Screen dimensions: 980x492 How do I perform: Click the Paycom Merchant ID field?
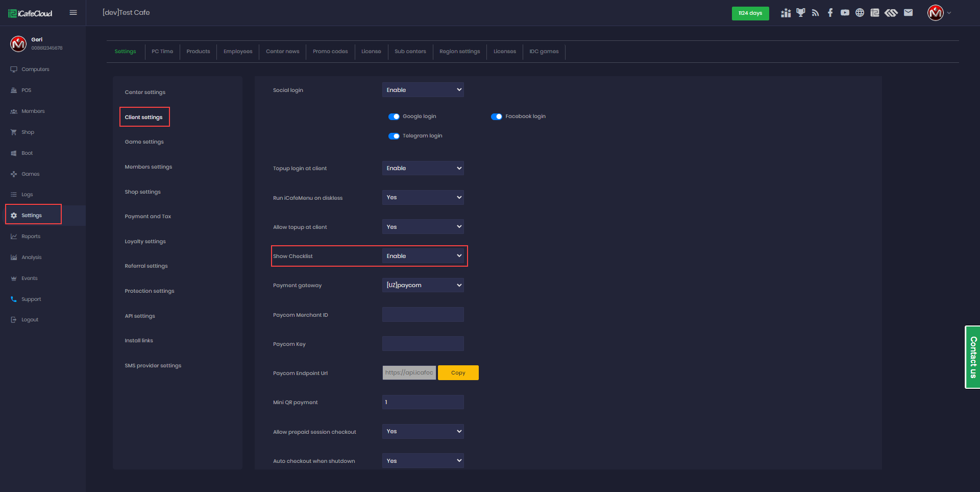pos(423,315)
